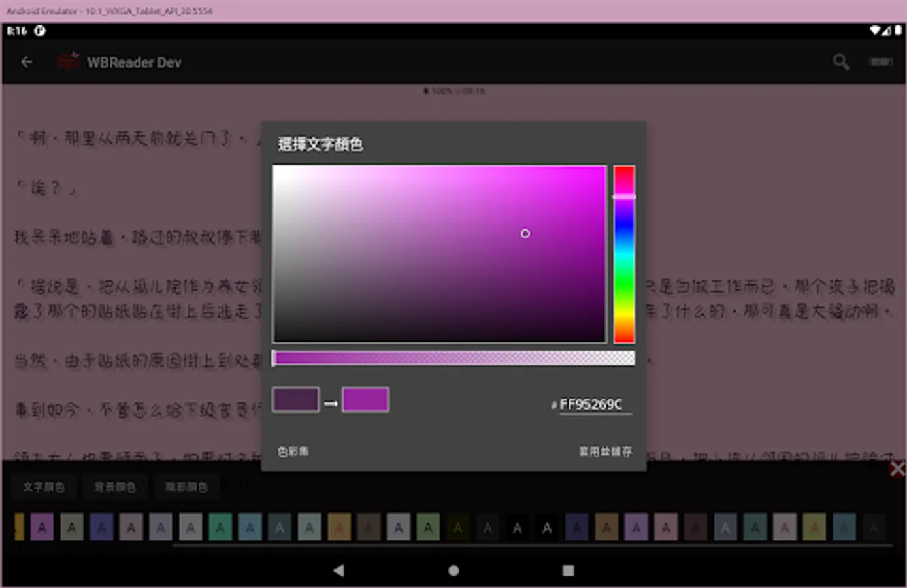The width and height of the screenshot is (907, 588).
Task: Click the 色彩集 palette button
Action: 293,451
